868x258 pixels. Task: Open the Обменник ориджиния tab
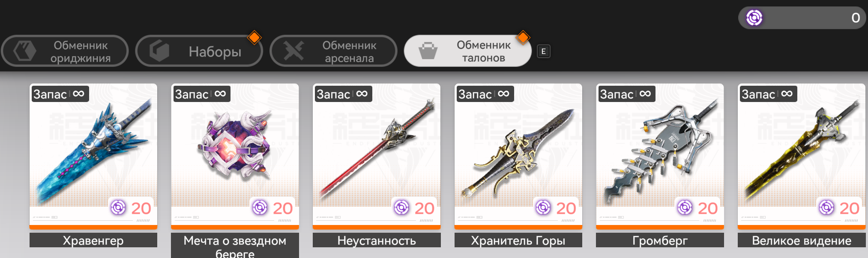click(65, 51)
